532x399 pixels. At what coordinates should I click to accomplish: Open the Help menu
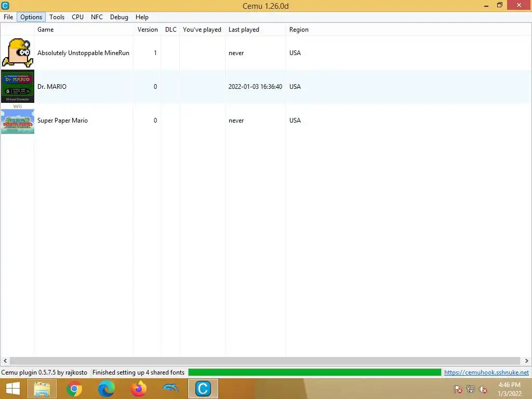[x=142, y=17]
